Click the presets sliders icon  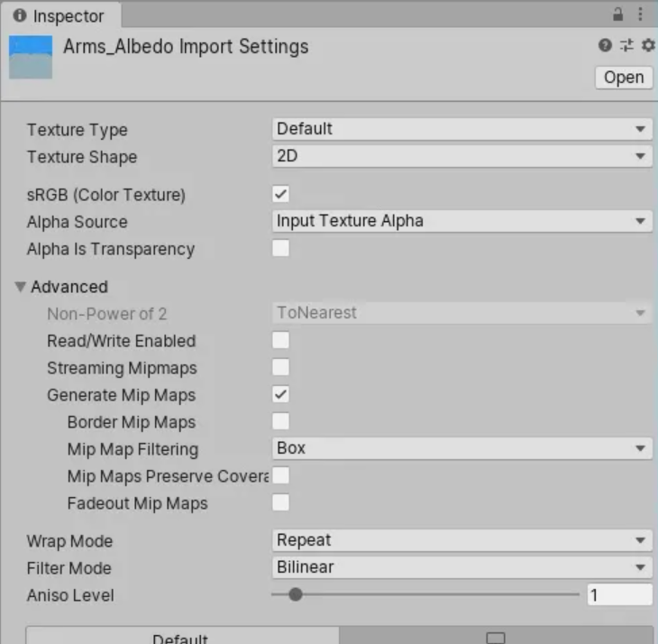tap(626, 45)
